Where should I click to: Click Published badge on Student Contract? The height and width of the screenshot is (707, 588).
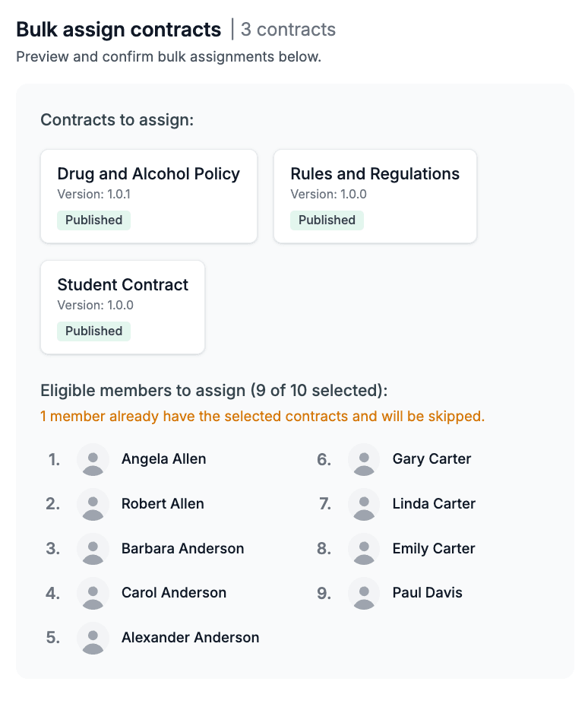point(93,331)
